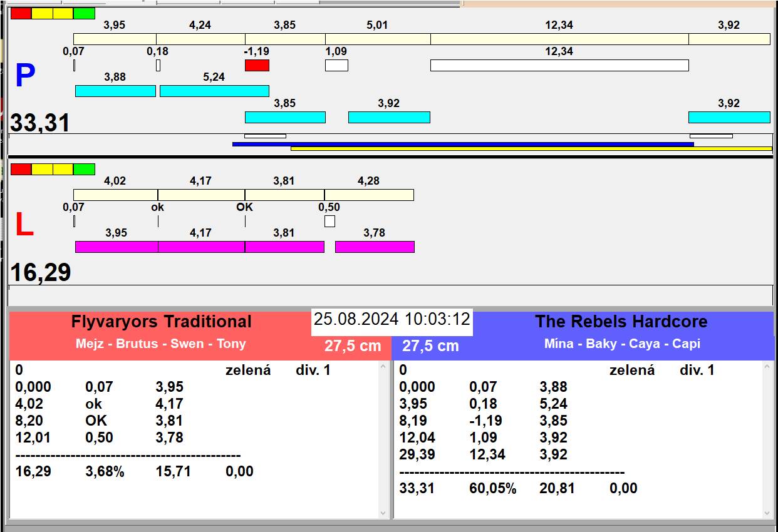Click the small white 0,50 pass box
Screen dimensions: 778x532
(x=329, y=221)
